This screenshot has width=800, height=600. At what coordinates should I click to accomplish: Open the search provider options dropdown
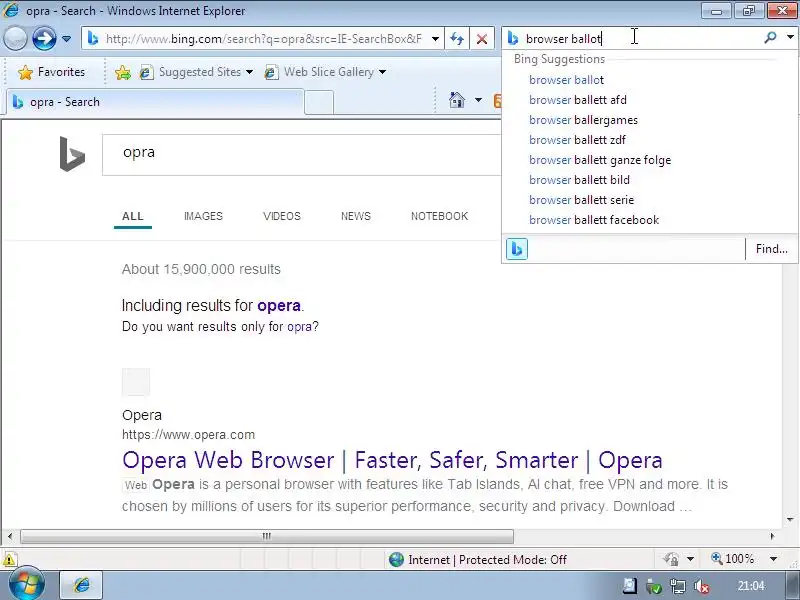[790, 37]
